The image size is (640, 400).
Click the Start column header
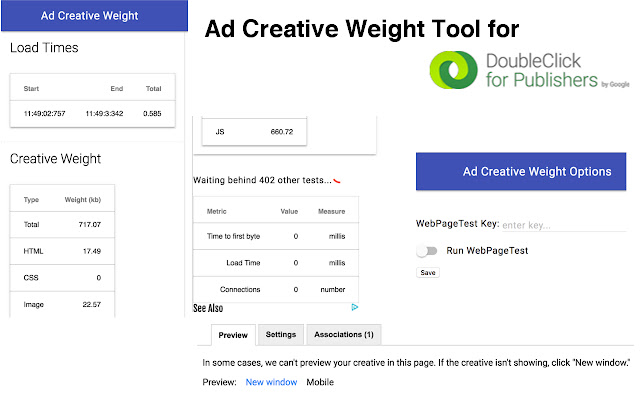pyautogui.click(x=31, y=89)
